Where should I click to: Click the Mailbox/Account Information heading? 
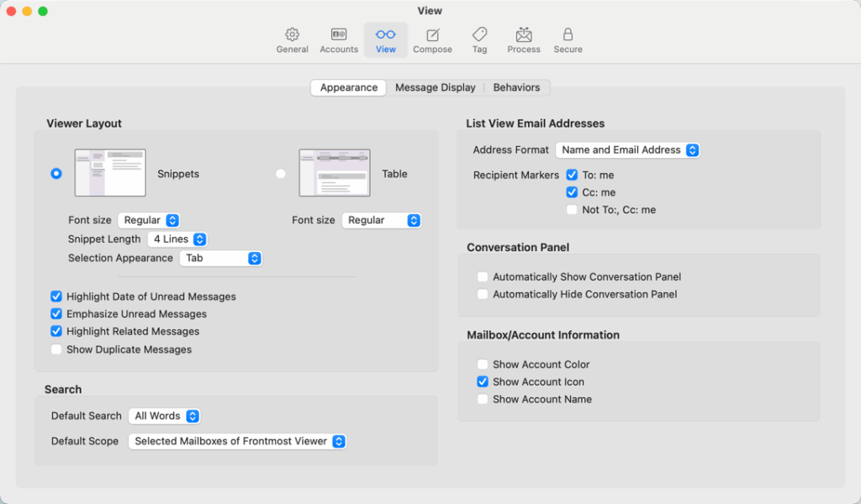click(543, 335)
